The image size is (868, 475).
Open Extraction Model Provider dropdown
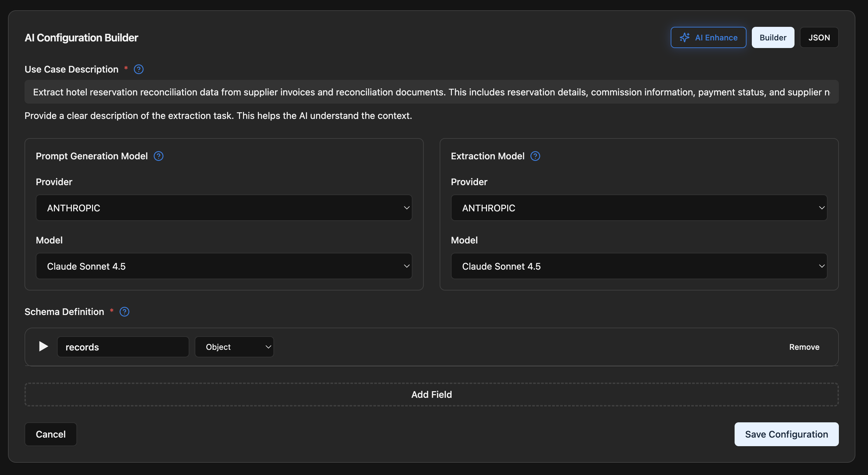[639, 208]
